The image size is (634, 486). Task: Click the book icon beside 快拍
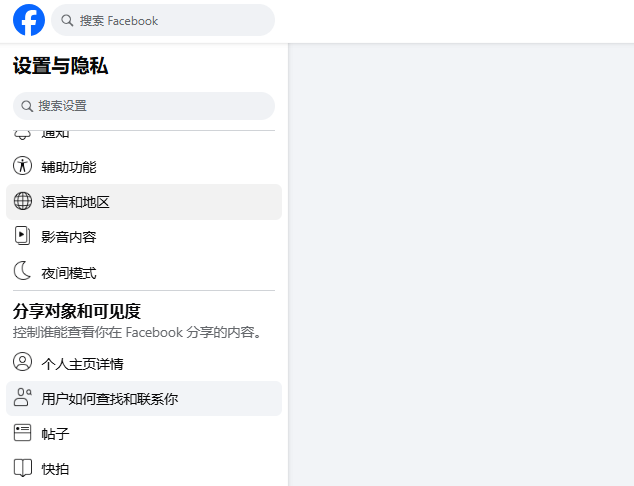[23, 468]
